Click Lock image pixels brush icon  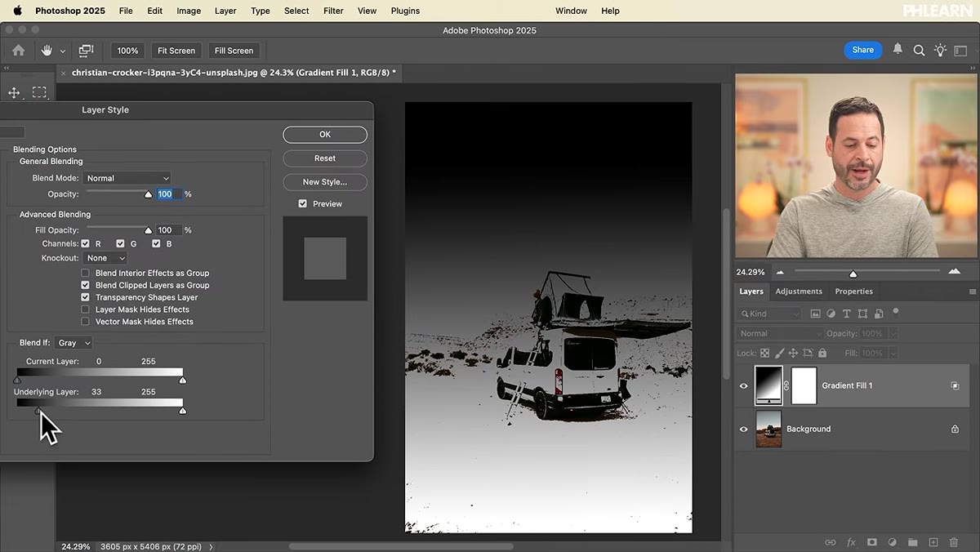[x=779, y=354]
